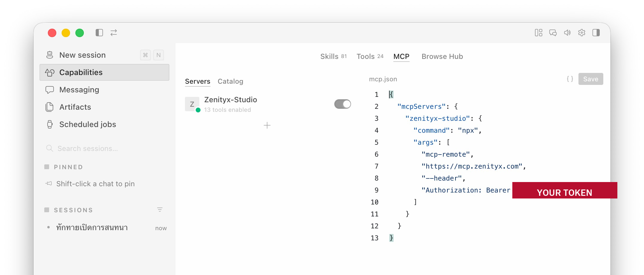Click the yellow minimize window button
The image size is (644, 275).
[x=66, y=33]
